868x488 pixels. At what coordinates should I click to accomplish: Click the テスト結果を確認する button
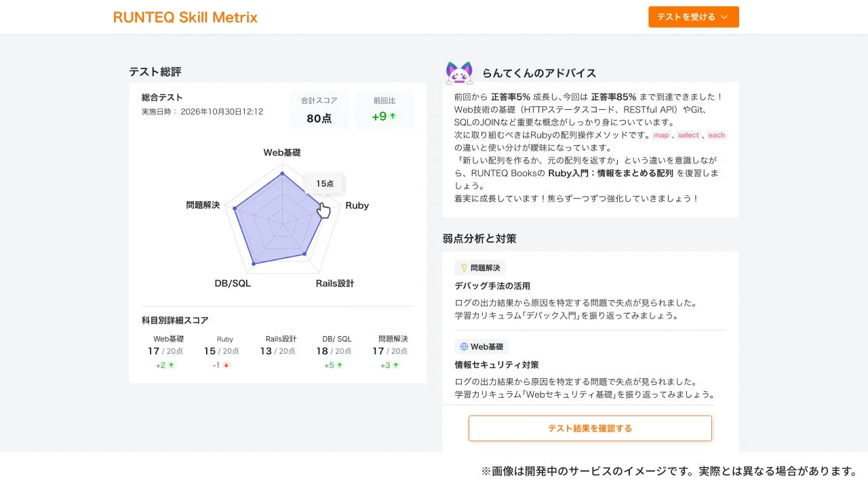[590, 428]
